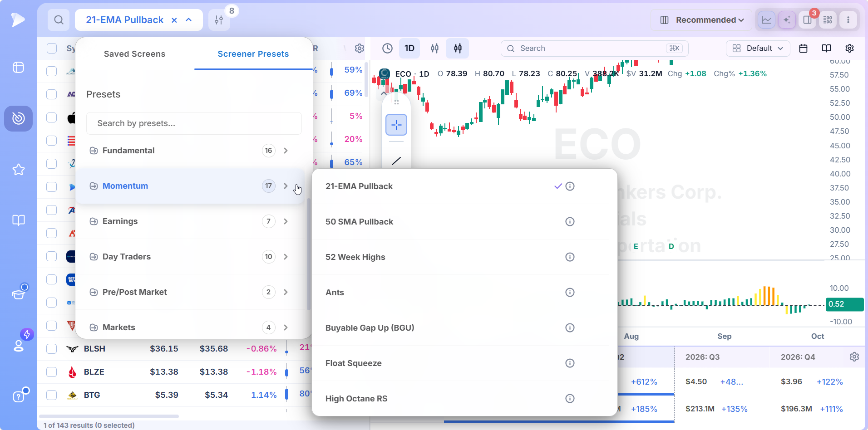
Task: Open the Default chart layout dropdown
Action: click(x=758, y=49)
